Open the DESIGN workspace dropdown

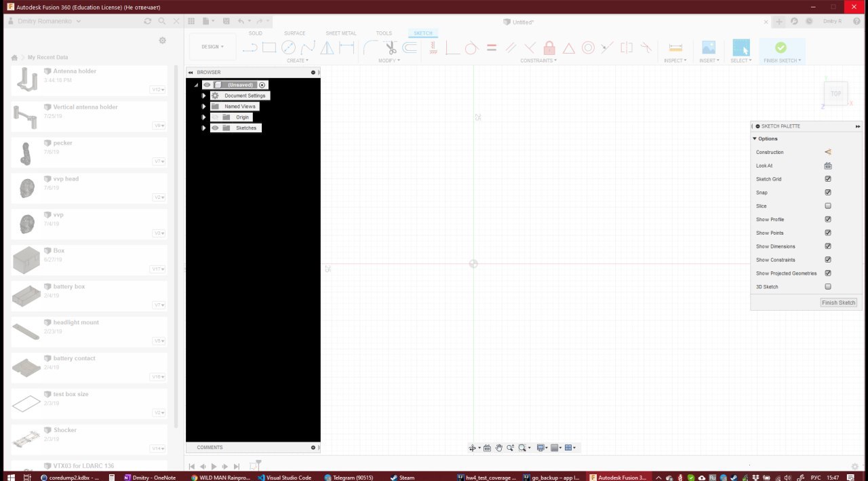(x=213, y=47)
